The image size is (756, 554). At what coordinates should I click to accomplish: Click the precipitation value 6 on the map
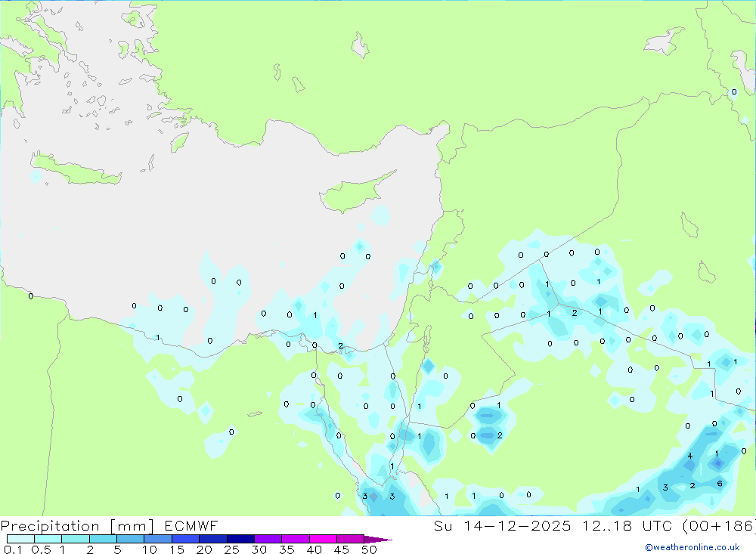point(720,484)
